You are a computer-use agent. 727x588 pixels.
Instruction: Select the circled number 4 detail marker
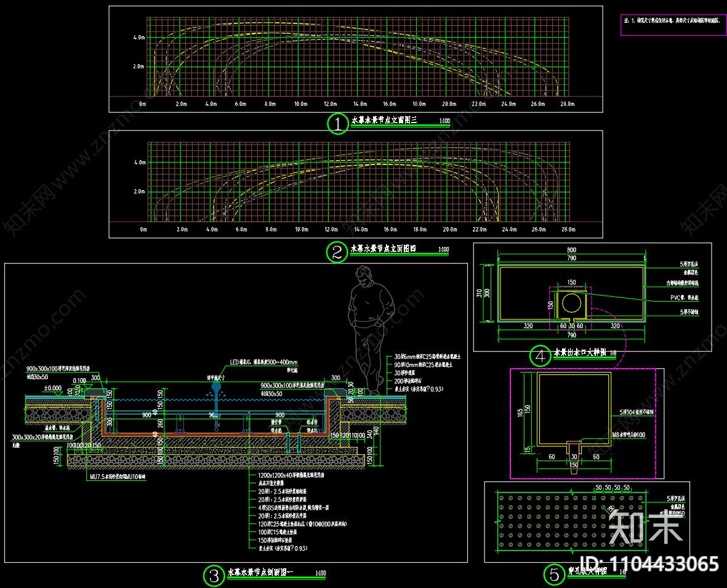point(540,355)
